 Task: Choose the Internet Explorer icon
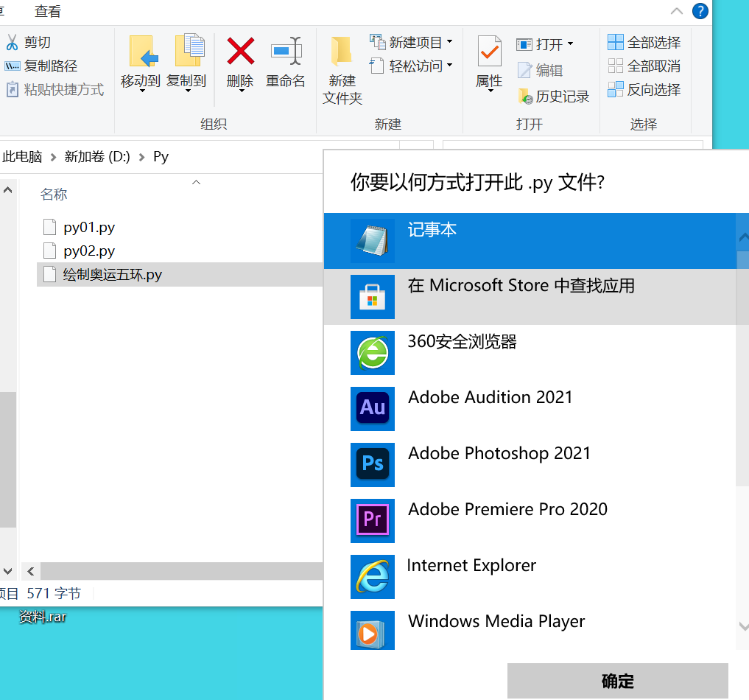[x=373, y=576]
